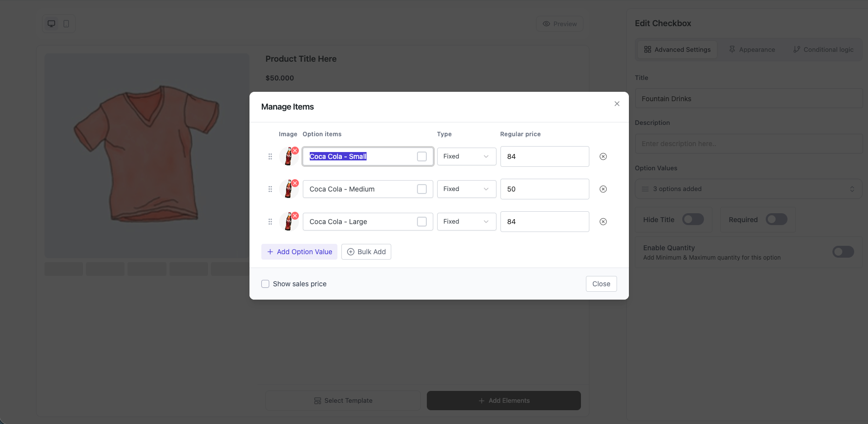Viewport: 868px width, 424px height.
Task: Open Type dropdown for Coca Cola - Small
Action: coord(466,156)
